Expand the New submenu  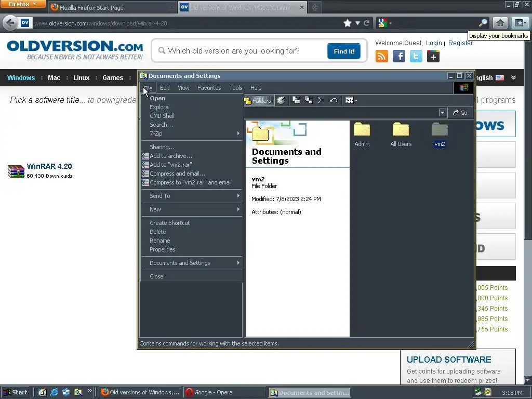click(x=192, y=210)
